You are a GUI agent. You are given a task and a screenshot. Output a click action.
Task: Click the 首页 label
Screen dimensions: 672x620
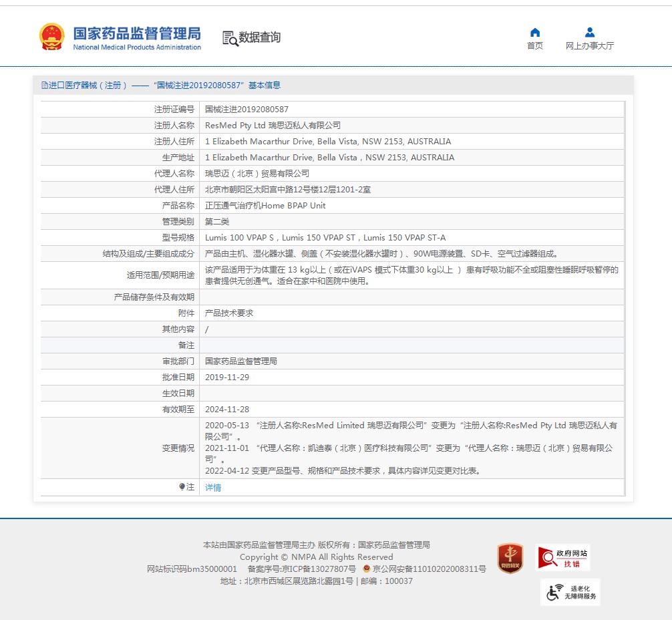535,45
